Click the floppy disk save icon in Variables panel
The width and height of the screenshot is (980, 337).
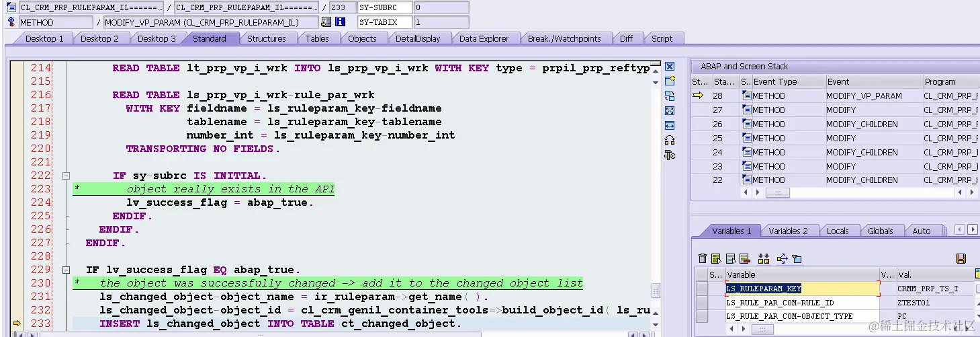click(961, 259)
